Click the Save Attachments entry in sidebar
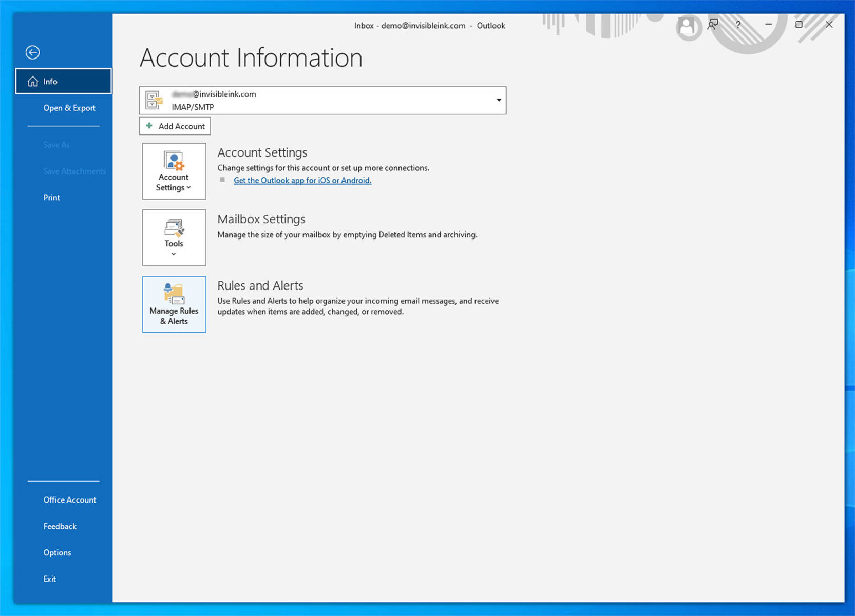Screen dimensions: 855x616 click(74, 171)
